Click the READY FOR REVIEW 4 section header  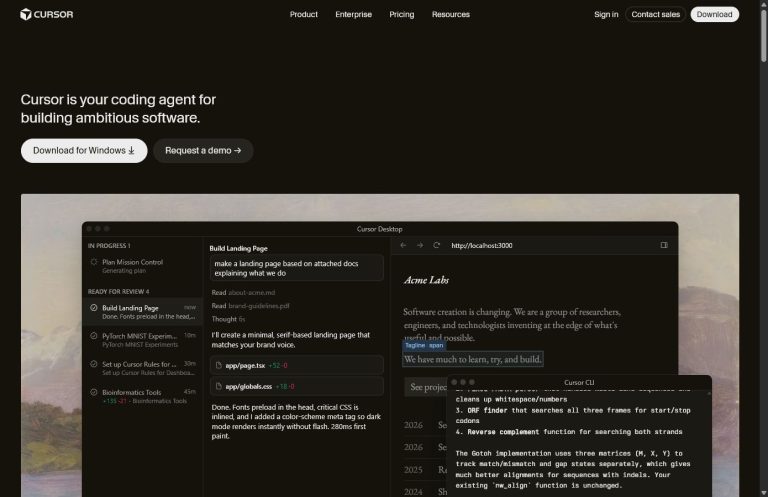point(119,291)
